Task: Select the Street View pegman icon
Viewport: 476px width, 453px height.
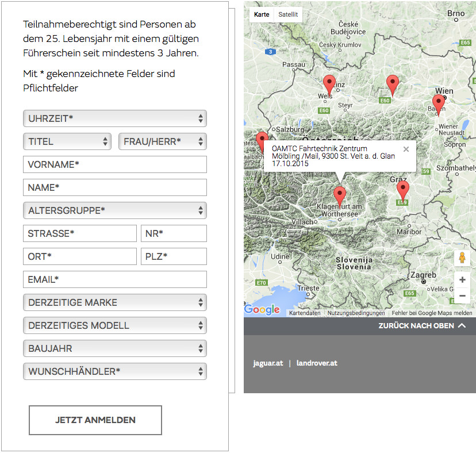Action: point(462,258)
